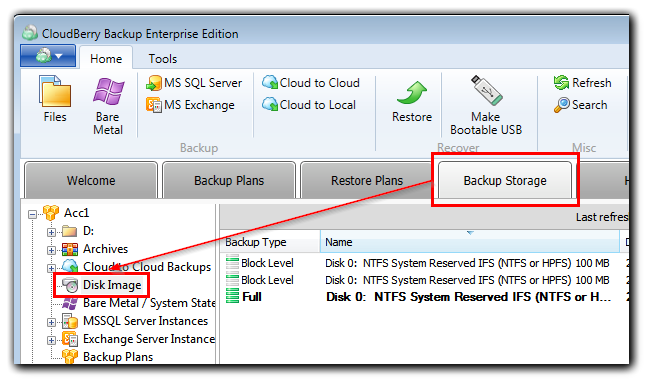This screenshot has width=651, height=386.
Task: Refresh the storage view
Action: tap(582, 83)
